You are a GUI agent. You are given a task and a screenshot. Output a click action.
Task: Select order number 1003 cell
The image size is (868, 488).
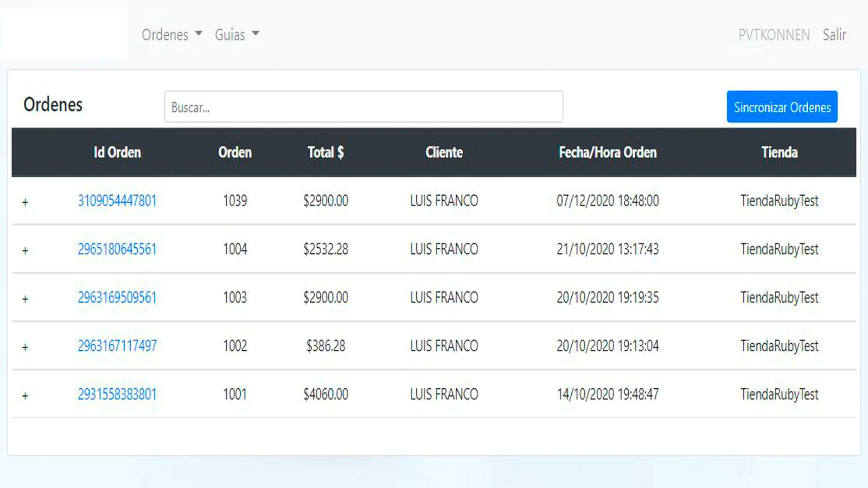click(235, 298)
